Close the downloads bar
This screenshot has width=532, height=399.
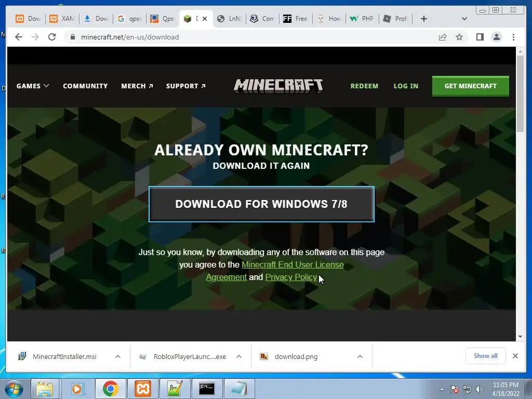(515, 356)
